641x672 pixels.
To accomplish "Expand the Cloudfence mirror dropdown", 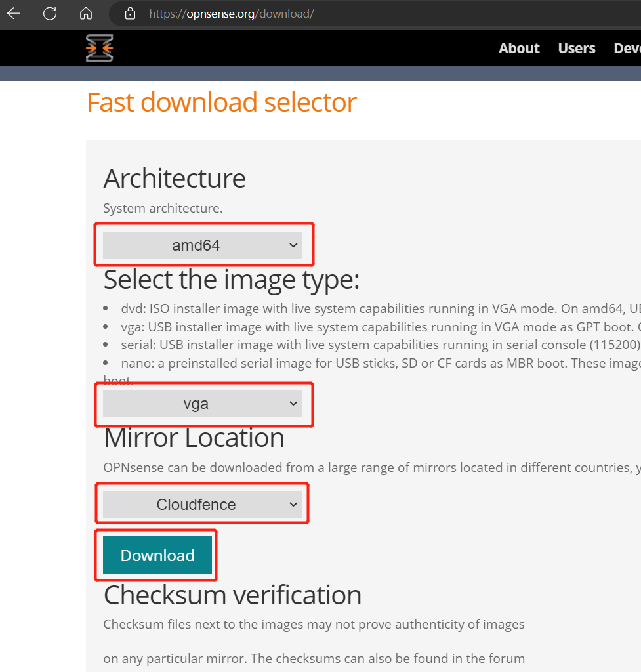I will (202, 505).
